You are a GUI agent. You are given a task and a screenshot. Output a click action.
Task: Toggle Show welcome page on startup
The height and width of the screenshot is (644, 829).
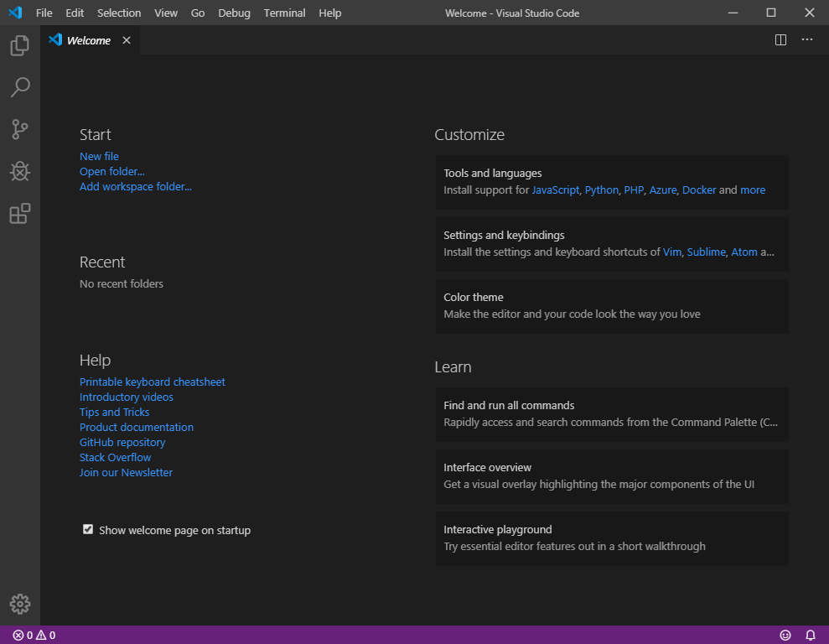tap(88, 529)
